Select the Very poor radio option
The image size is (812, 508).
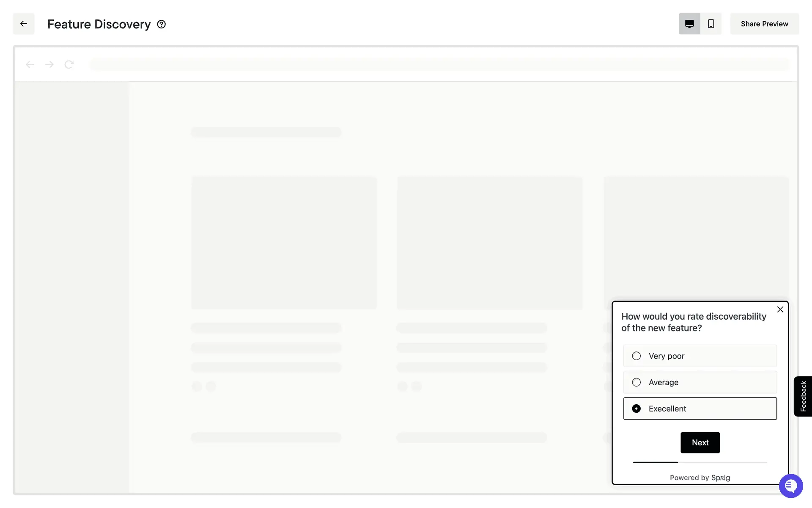click(x=636, y=356)
